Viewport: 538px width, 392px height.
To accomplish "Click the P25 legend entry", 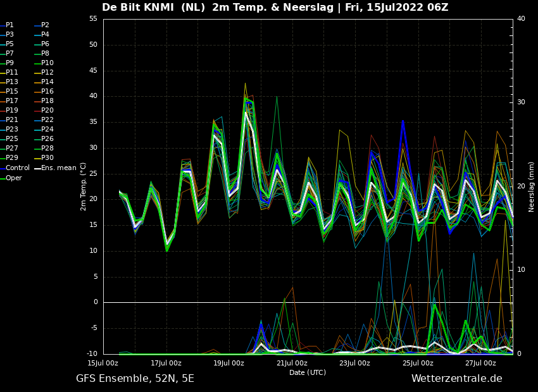I will click(9, 138).
